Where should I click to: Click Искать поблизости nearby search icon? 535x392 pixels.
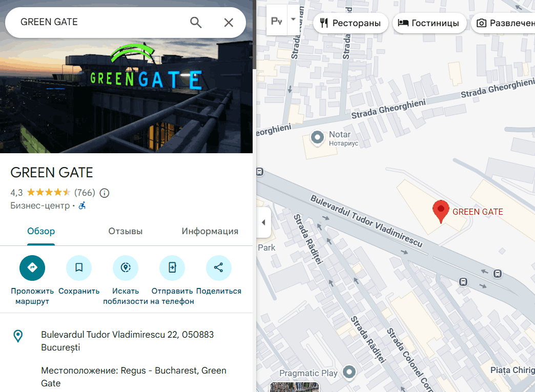pyautogui.click(x=126, y=268)
